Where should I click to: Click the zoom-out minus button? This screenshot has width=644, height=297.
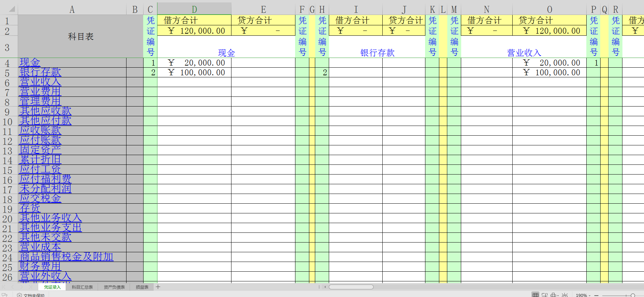596,296
